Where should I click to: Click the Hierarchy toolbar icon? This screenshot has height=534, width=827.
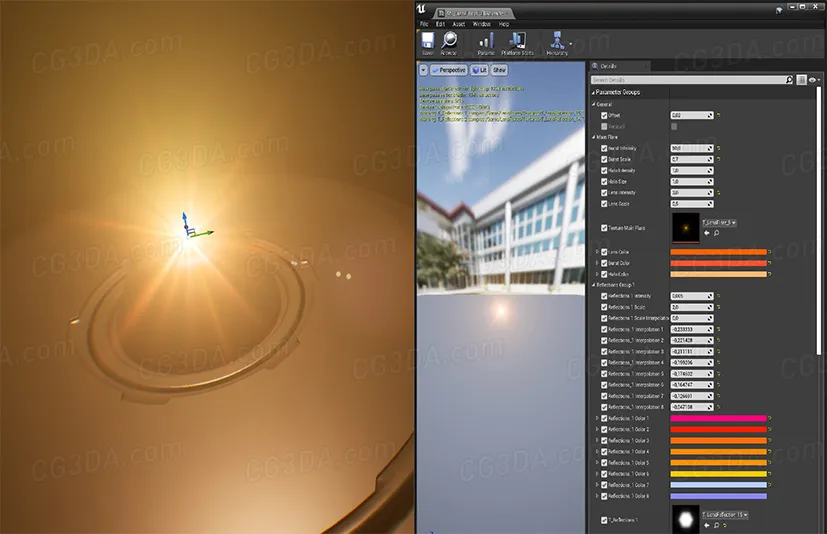point(557,43)
